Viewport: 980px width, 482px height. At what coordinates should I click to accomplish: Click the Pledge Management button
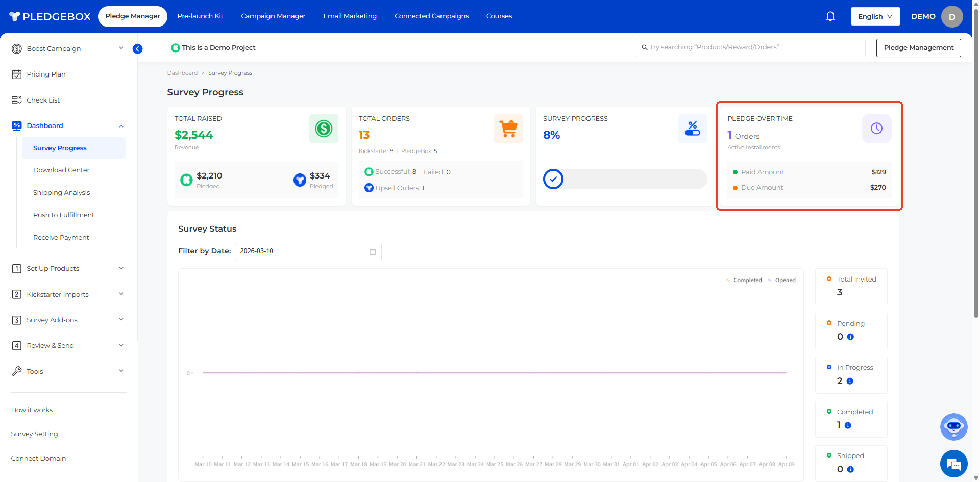pos(918,48)
